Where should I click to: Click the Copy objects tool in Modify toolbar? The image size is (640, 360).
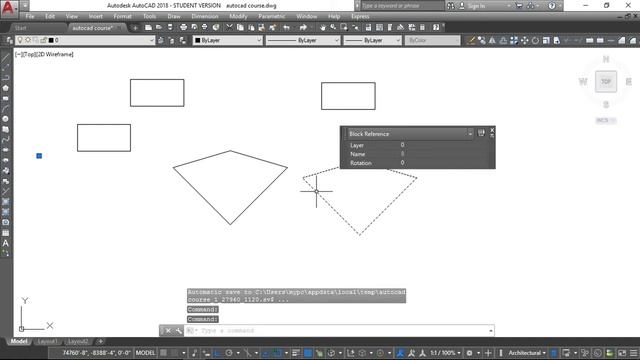click(x=482, y=40)
